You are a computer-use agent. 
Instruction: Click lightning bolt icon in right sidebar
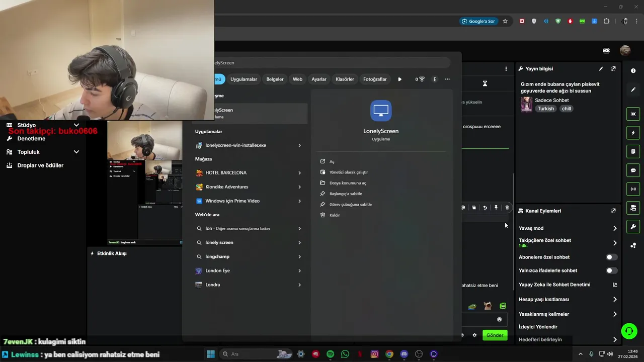click(633, 133)
